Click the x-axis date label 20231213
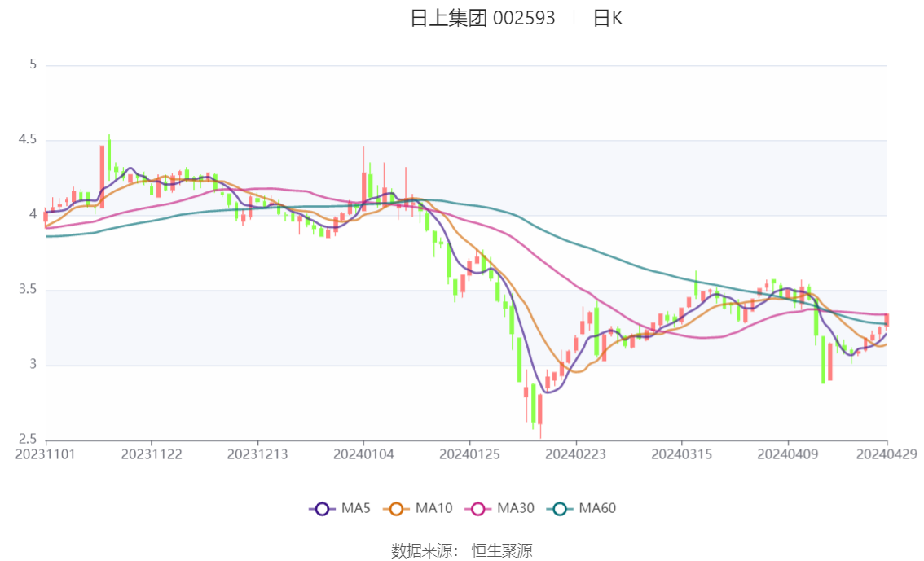Screen dimensions: 924x561 coord(257,454)
